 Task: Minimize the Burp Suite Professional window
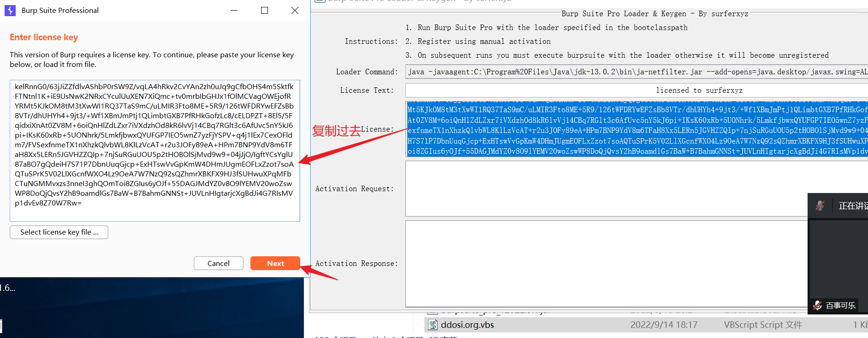click(234, 10)
